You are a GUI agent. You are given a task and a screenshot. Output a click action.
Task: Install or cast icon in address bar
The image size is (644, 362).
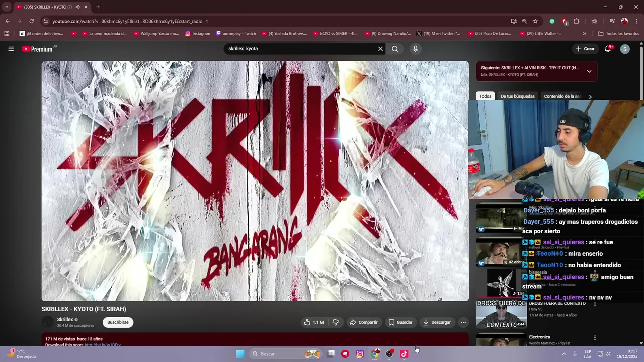point(513,21)
